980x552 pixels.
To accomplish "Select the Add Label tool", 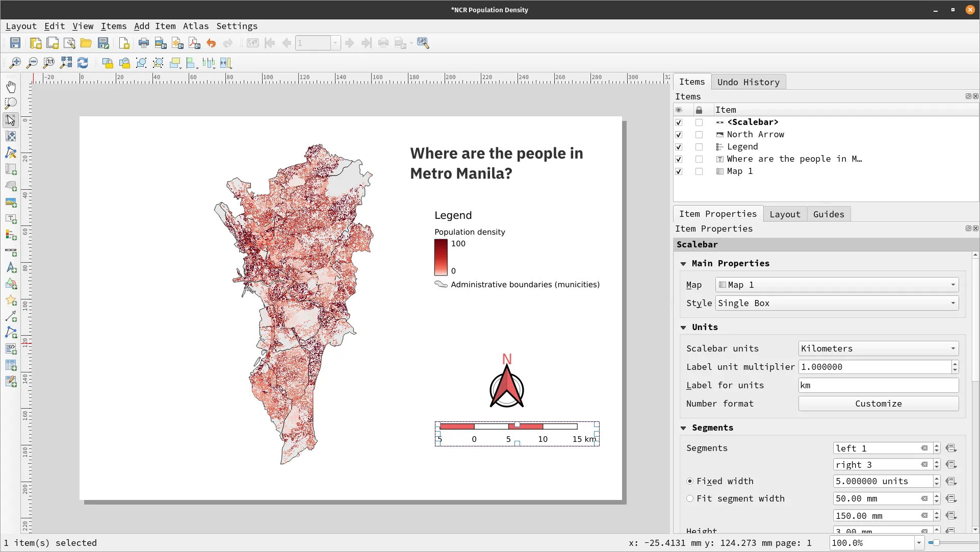I will (x=11, y=219).
